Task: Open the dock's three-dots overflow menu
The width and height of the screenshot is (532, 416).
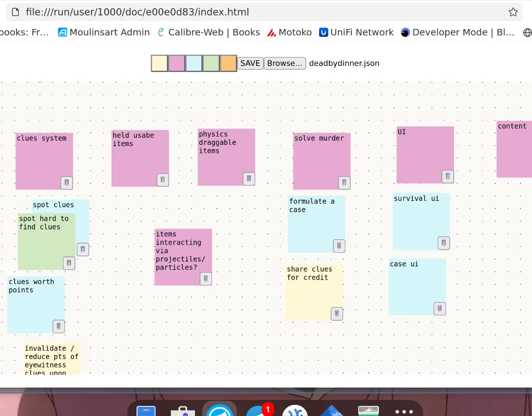Action: pyautogui.click(x=404, y=411)
